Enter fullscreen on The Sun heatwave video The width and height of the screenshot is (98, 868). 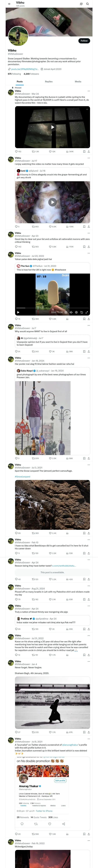(87, 312)
